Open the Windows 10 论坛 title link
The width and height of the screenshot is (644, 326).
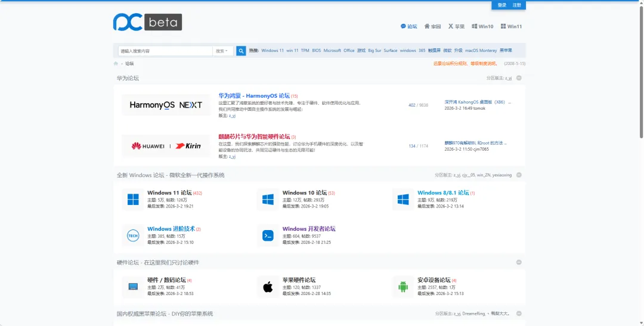(x=305, y=193)
